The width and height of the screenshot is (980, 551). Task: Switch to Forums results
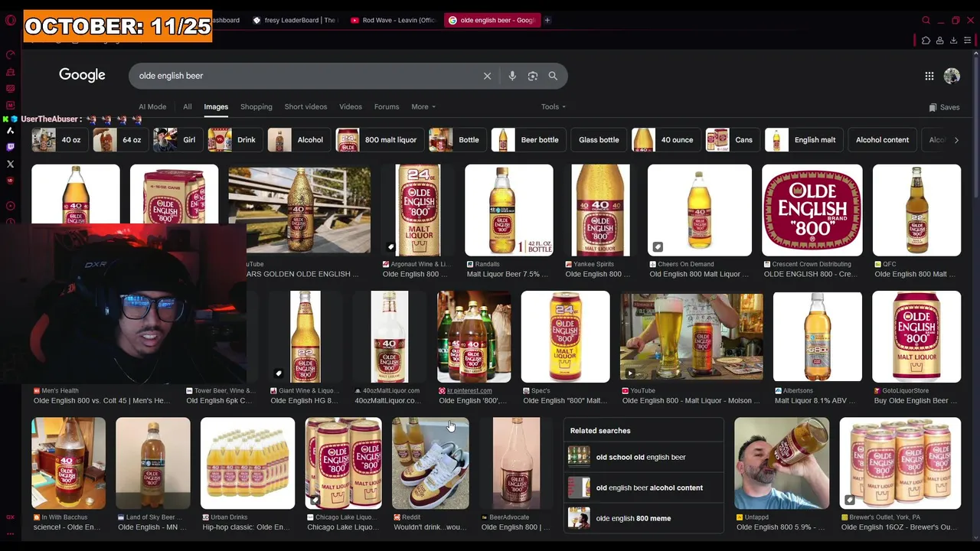pos(387,106)
